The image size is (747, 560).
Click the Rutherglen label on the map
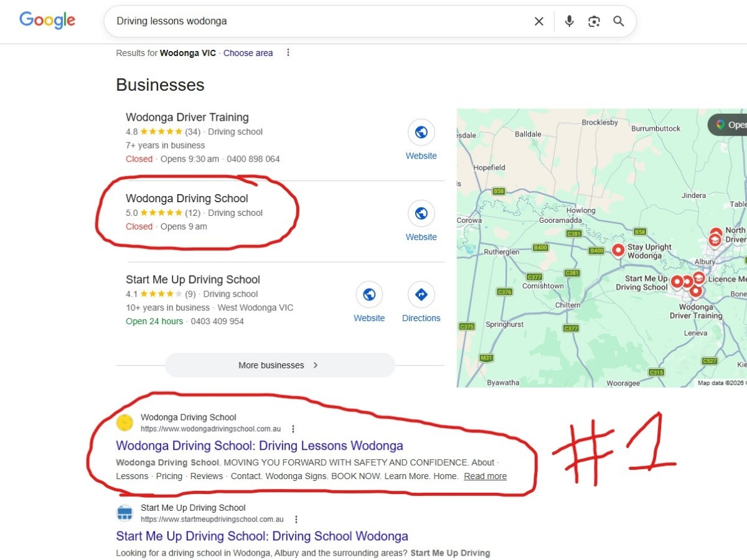(502, 252)
